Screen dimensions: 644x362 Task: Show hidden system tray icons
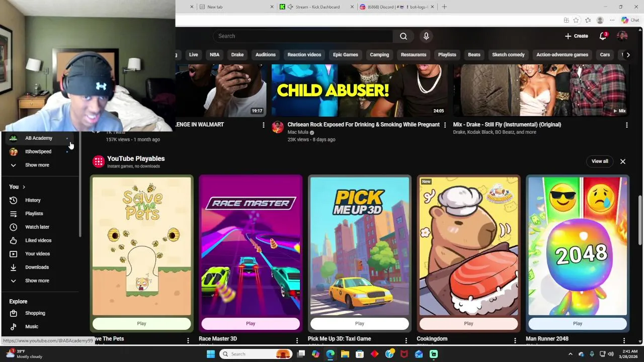click(570, 354)
